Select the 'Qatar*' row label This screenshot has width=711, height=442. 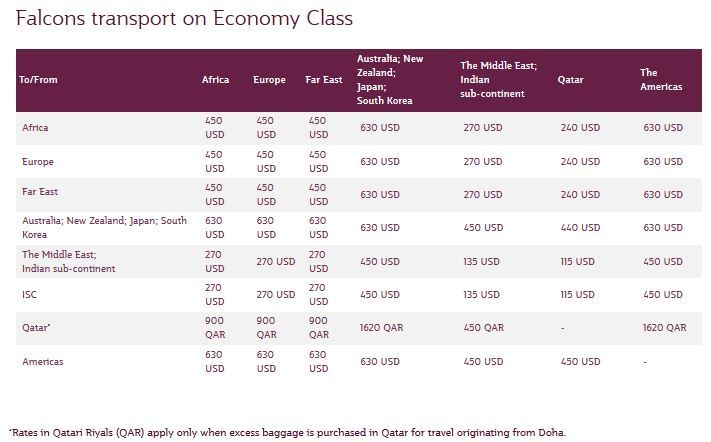click(x=36, y=327)
